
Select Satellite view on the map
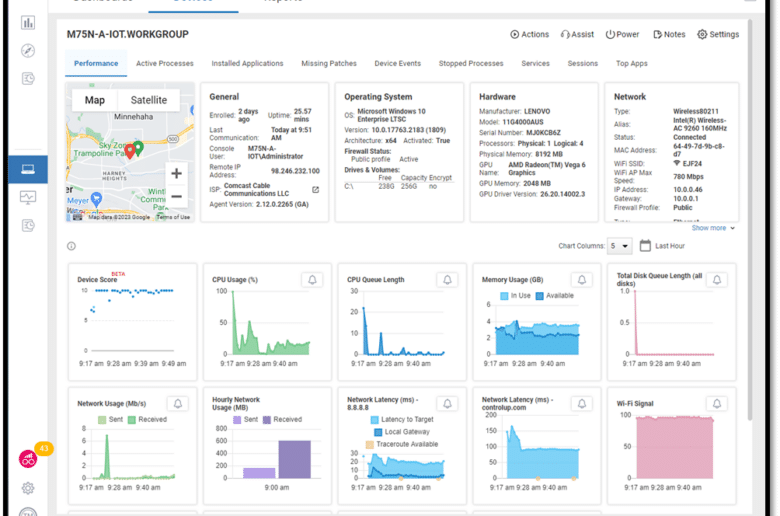tap(149, 100)
